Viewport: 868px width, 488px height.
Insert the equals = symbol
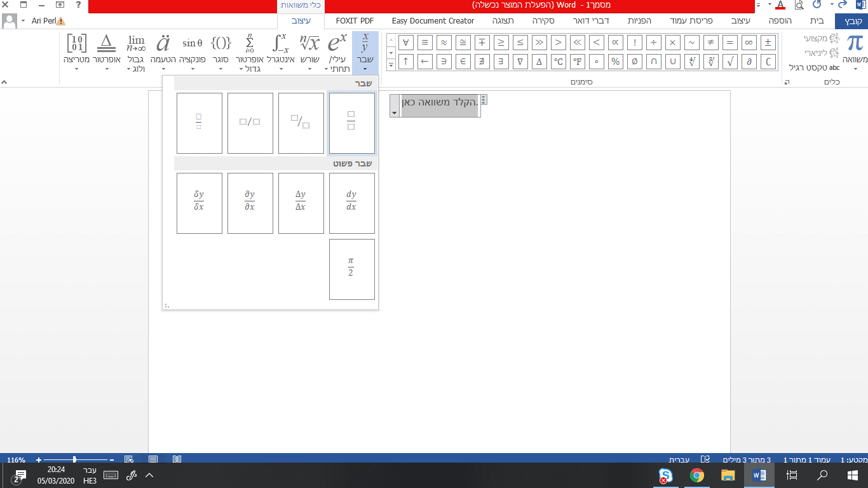pyautogui.click(x=730, y=43)
